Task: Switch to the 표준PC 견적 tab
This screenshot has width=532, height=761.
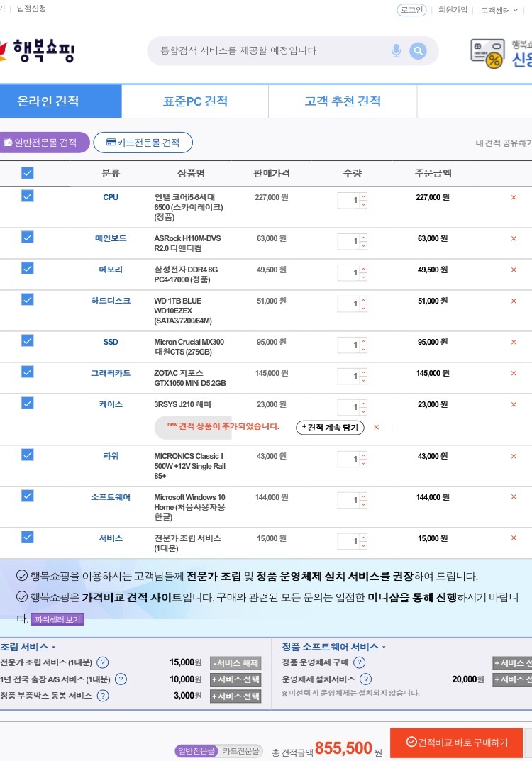Action: pos(195,101)
